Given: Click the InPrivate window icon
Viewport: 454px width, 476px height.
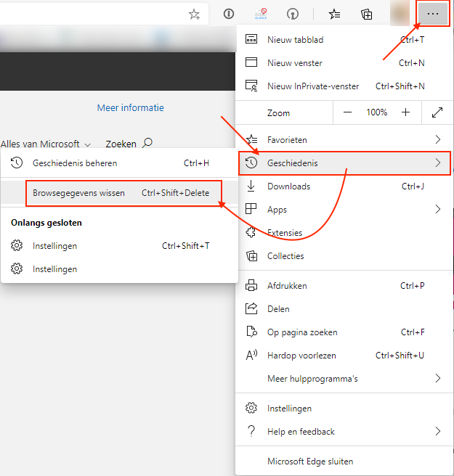Looking at the screenshot, I should (251, 86).
